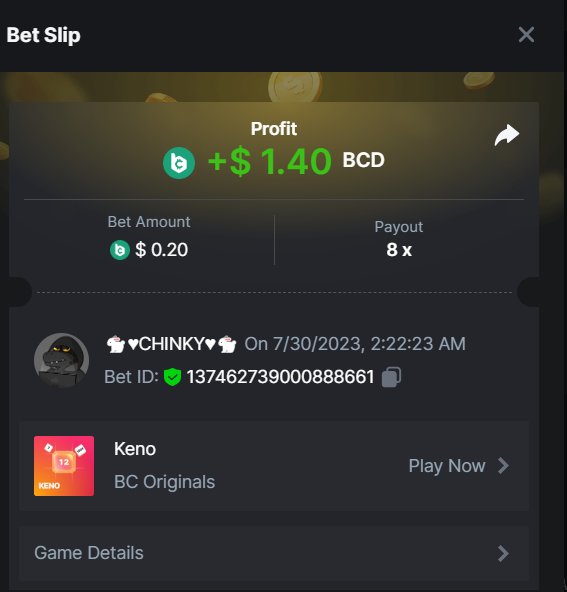Share this bet via arrow icon
The height and width of the screenshot is (592, 567).
coord(507,135)
